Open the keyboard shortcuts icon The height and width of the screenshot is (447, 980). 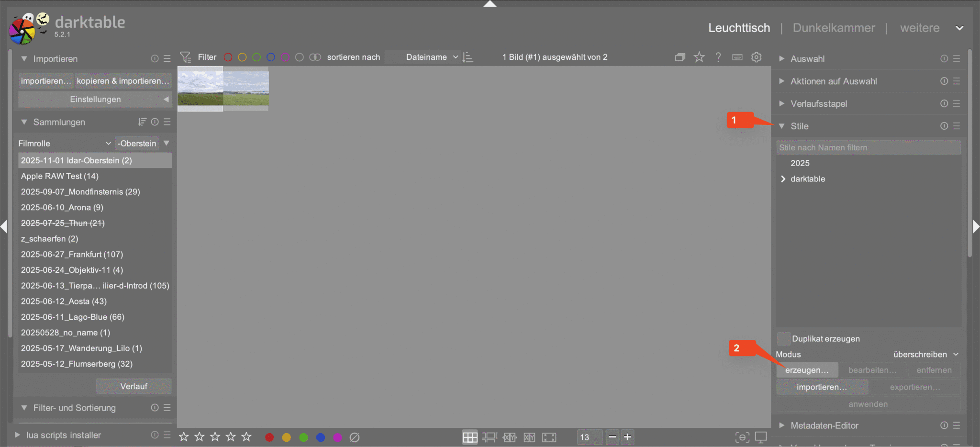pos(737,57)
